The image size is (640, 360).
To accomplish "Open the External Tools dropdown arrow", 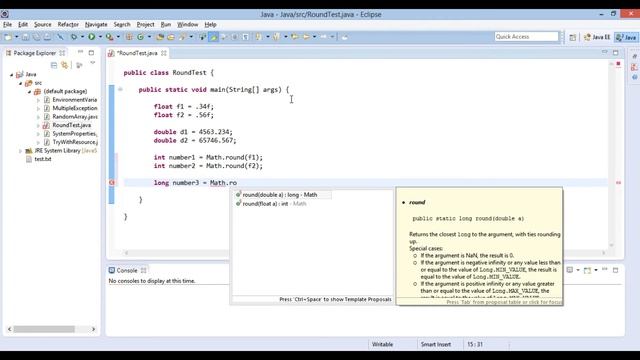I will click(118, 37).
